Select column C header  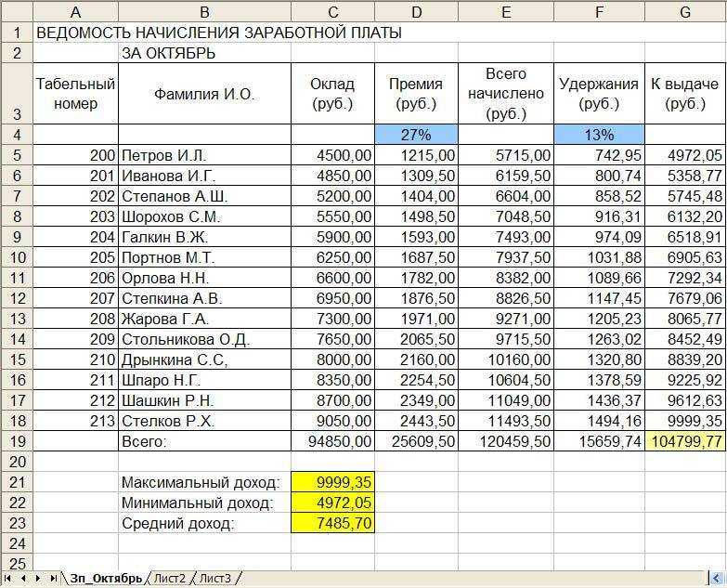(333, 11)
